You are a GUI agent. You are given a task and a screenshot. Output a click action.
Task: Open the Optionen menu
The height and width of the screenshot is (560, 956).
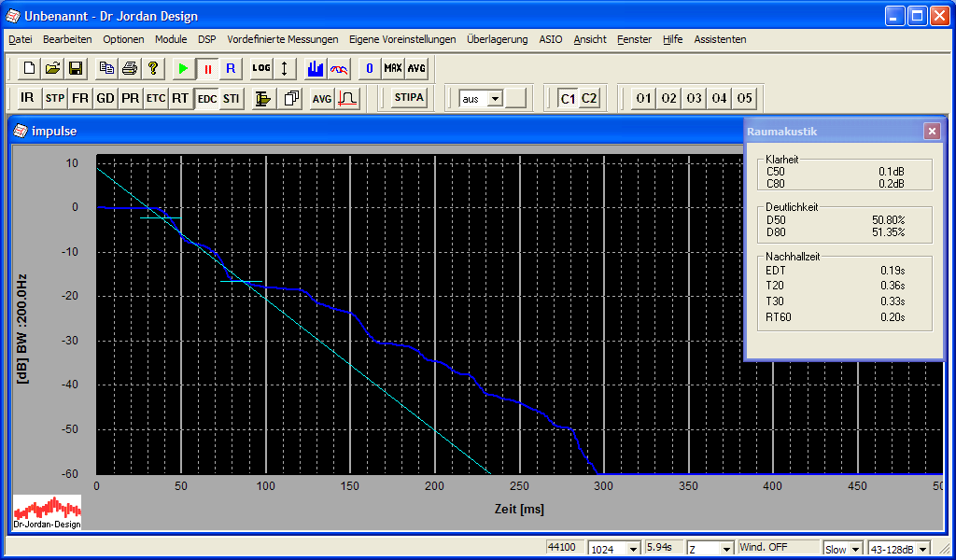pos(123,39)
